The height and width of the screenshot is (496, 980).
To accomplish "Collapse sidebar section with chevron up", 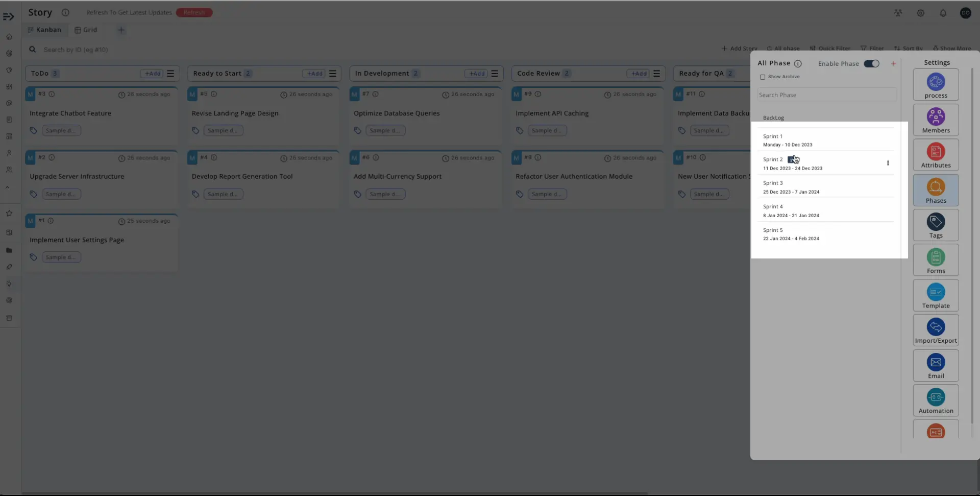I will [x=8, y=187].
